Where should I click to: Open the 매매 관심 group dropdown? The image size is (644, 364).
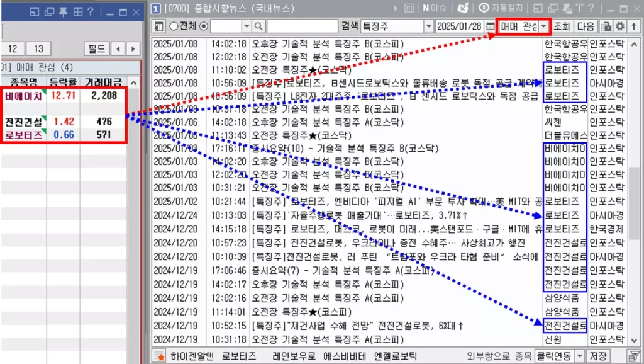tap(544, 26)
